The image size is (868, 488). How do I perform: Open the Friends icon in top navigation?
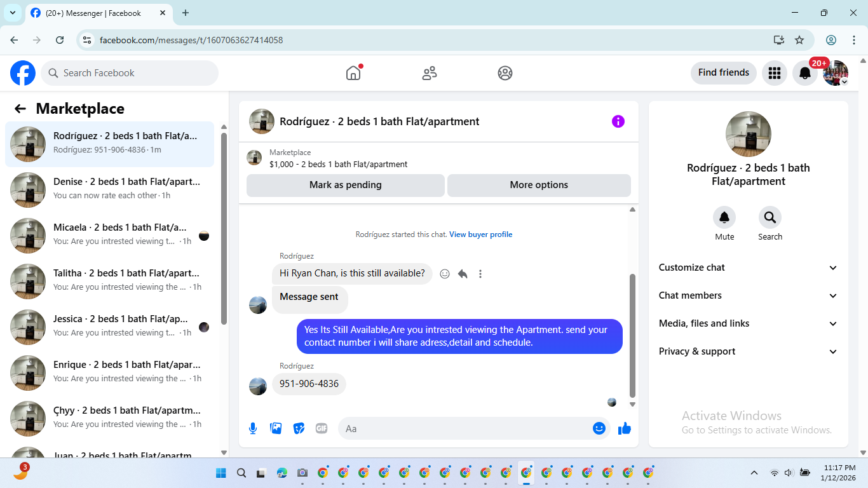pyautogui.click(x=430, y=73)
